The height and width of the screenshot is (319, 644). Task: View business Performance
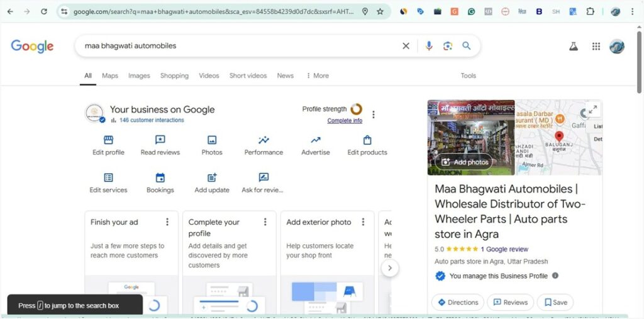(264, 146)
